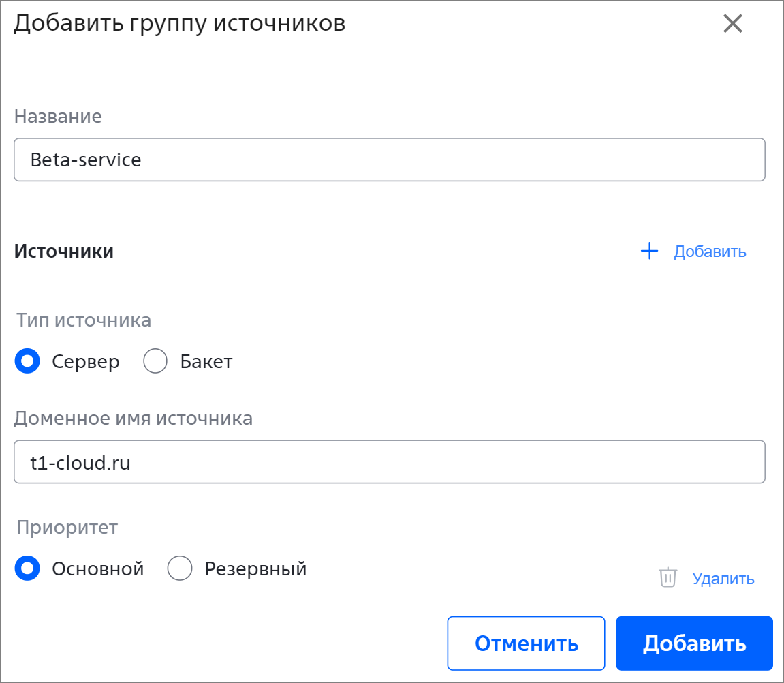This screenshot has height=683, width=784.
Task: Click the Удалить link to remove source
Action: pos(723,579)
